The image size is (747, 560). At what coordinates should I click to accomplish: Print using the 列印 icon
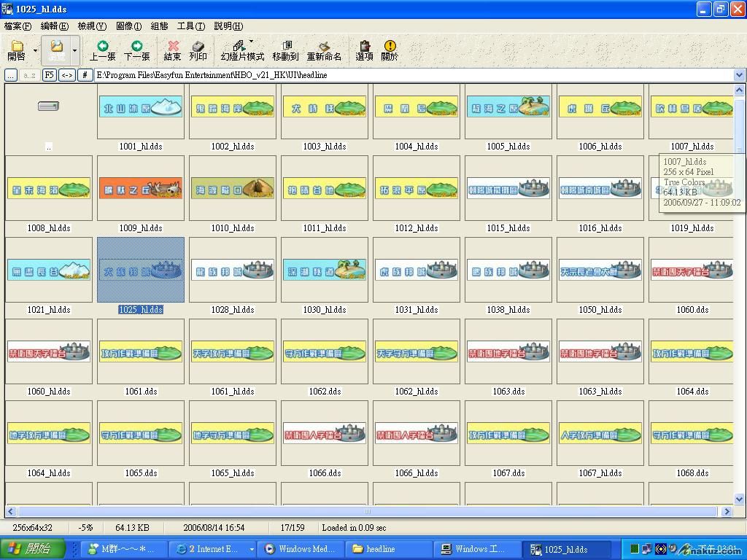pos(198,46)
